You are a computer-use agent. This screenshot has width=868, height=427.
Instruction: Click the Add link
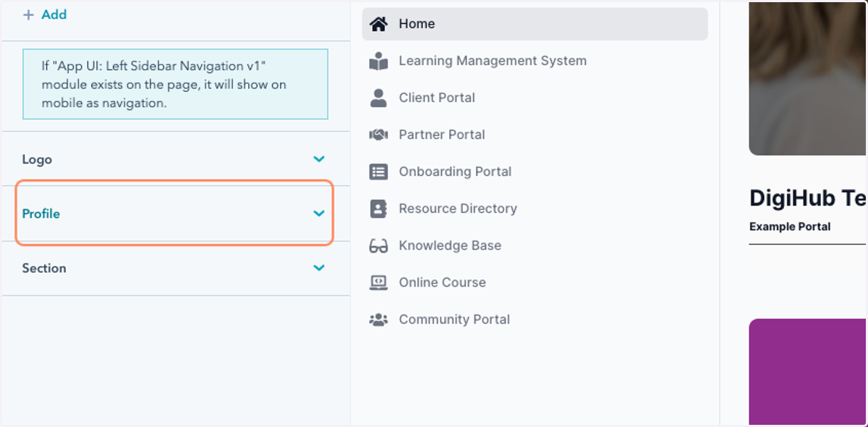pyautogui.click(x=54, y=14)
